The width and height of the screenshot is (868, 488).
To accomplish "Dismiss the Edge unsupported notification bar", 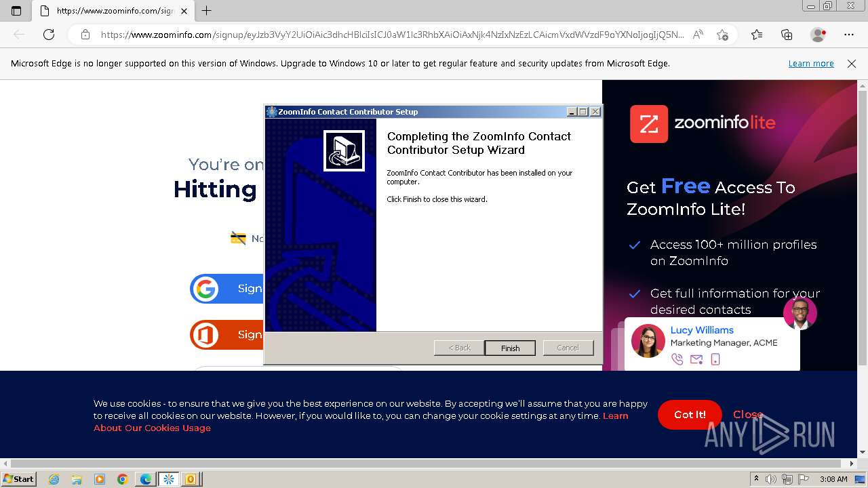I will click(852, 64).
